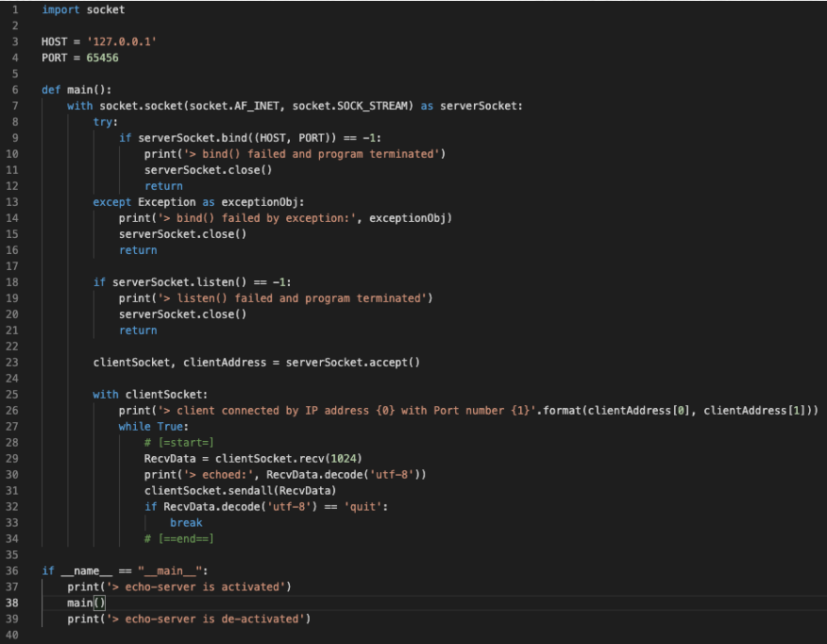Click 'serverSocket.accept()' on line 23
Image resolution: width=827 pixels, height=644 pixels.
pos(353,363)
